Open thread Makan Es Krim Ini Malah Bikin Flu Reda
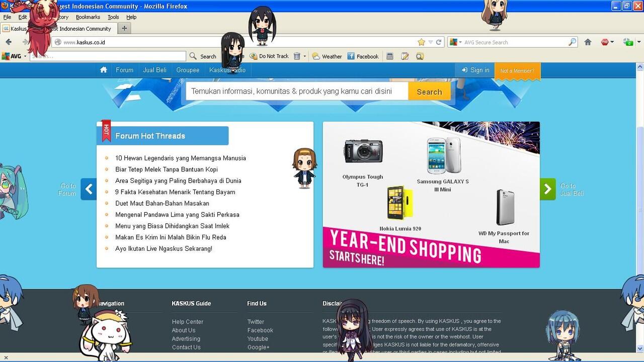This screenshot has width=644, height=362. [x=171, y=237]
